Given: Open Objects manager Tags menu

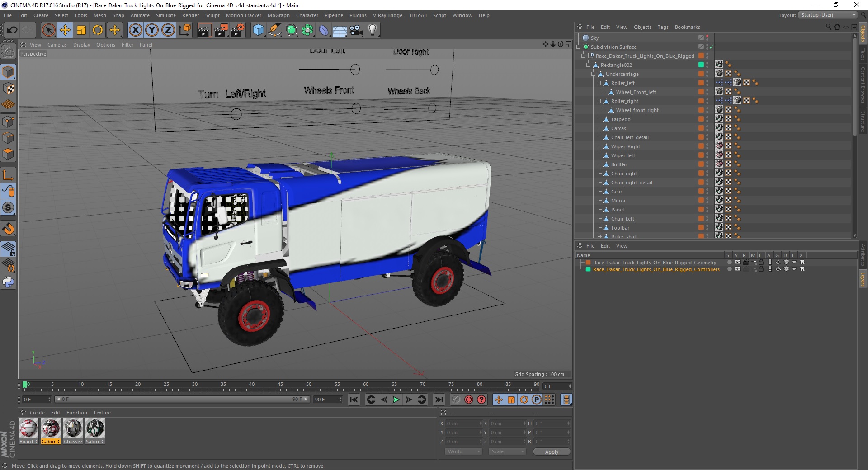Looking at the screenshot, I should (663, 27).
